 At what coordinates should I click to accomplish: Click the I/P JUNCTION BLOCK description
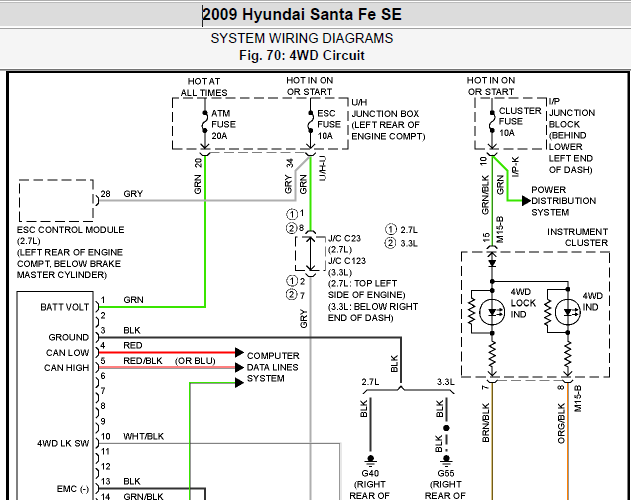572,136
